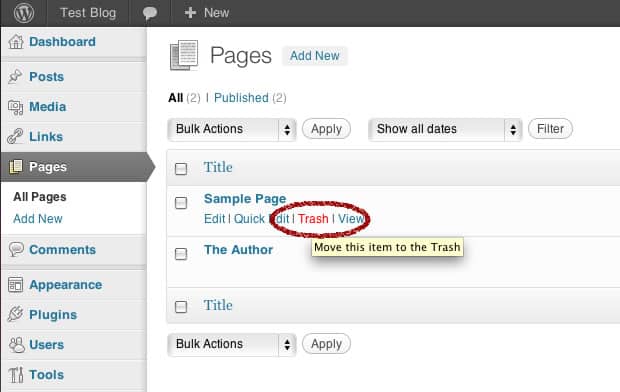Click the Dashboard house icon
620x392 pixels.
coord(16,42)
